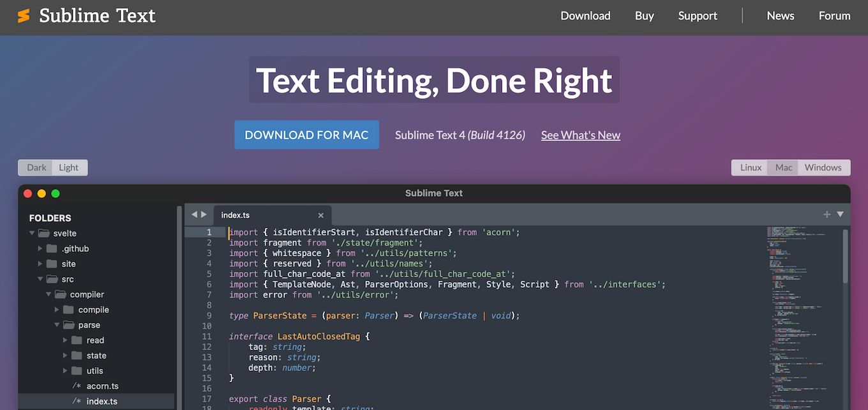Switch the platform selector to Linux
868x410 pixels.
point(750,167)
